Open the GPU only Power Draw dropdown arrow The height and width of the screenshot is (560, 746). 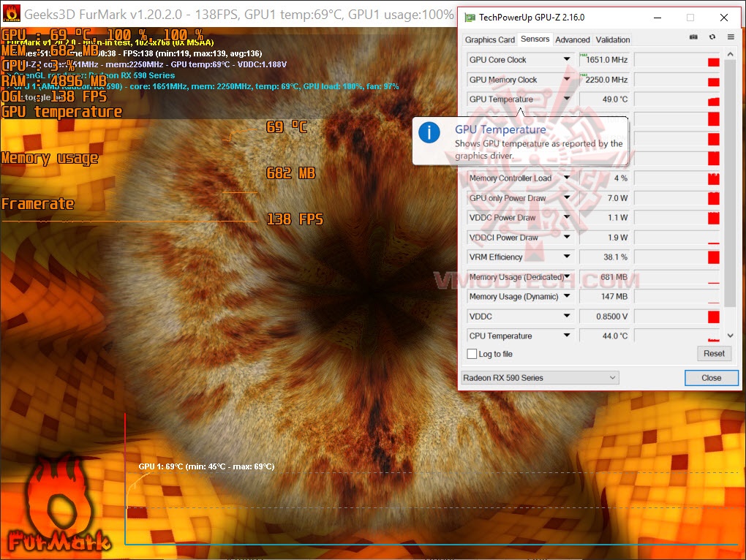(567, 198)
